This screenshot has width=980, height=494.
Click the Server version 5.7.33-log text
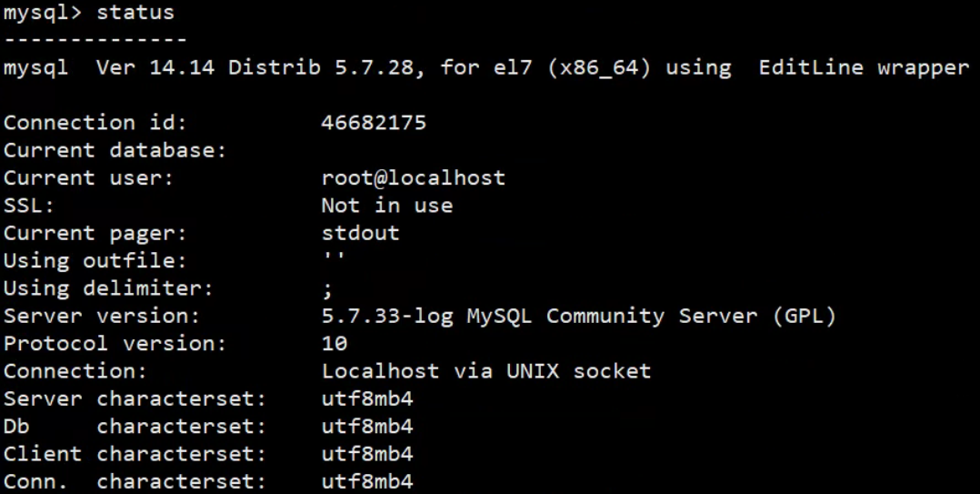coord(387,317)
